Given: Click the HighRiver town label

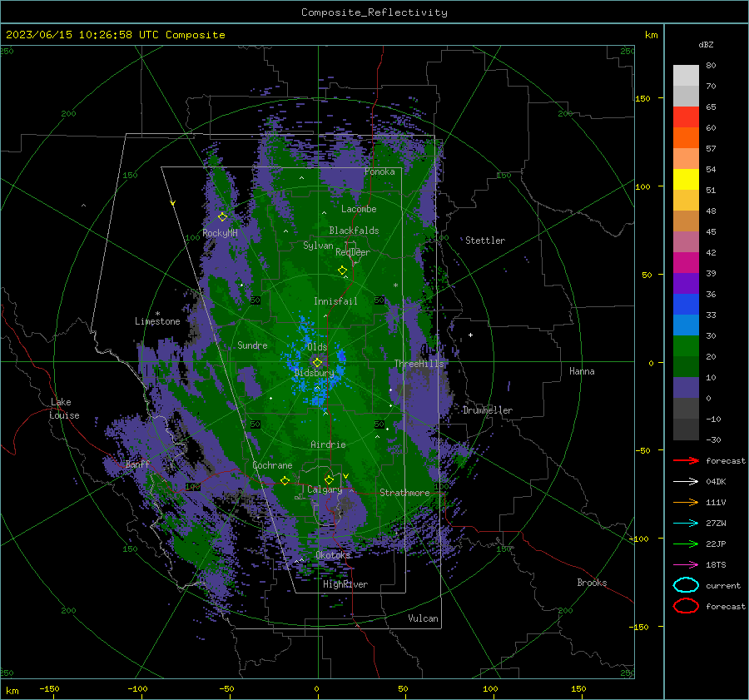Looking at the screenshot, I should (345, 584).
